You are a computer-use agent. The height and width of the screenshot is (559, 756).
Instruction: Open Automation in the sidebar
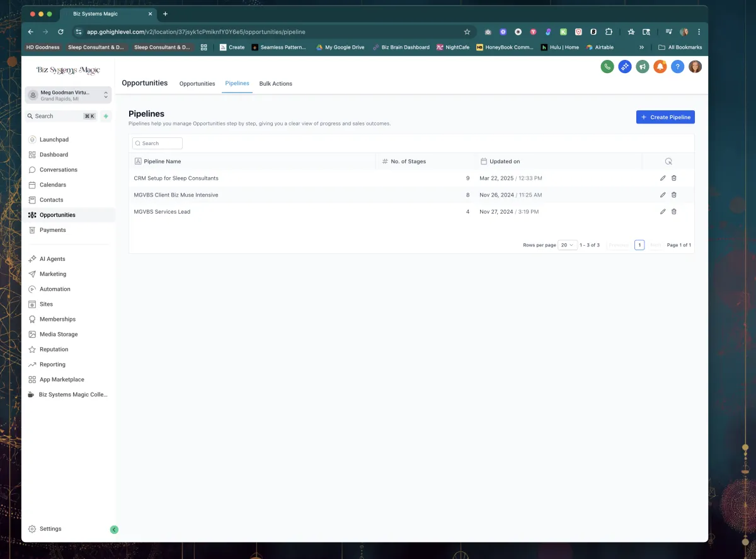(55, 289)
